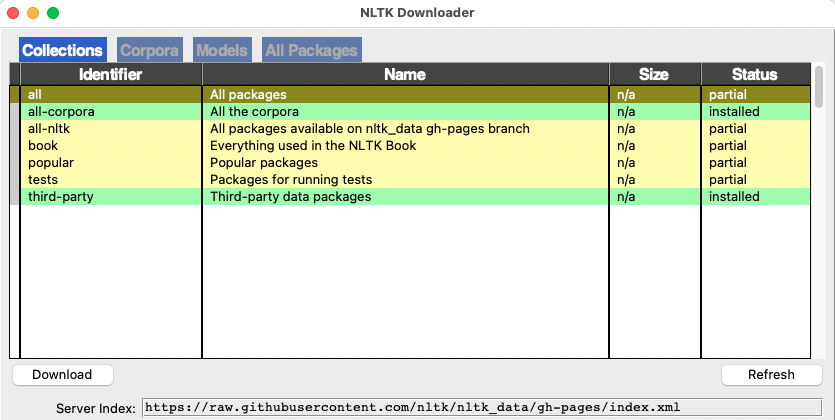The image size is (835, 420).
Task: Select the 'all-corpora' identifier cell
Action: click(111, 112)
